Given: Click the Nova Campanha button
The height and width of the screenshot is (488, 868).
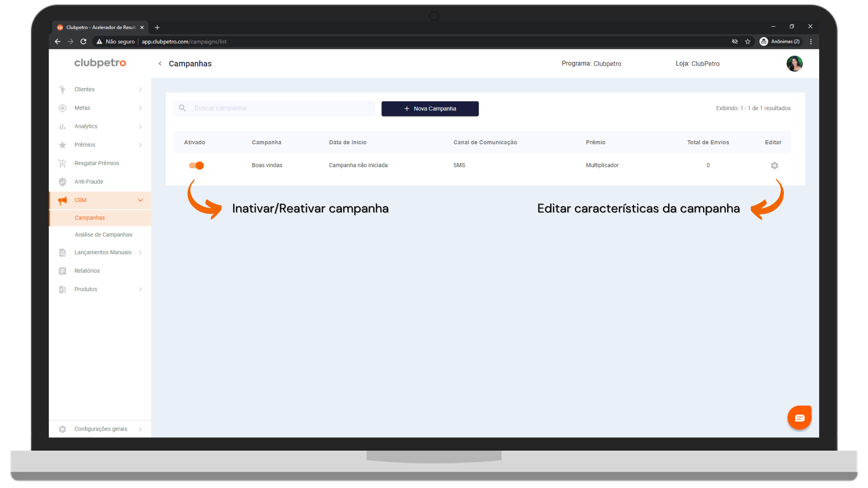Looking at the screenshot, I should pos(430,108).
